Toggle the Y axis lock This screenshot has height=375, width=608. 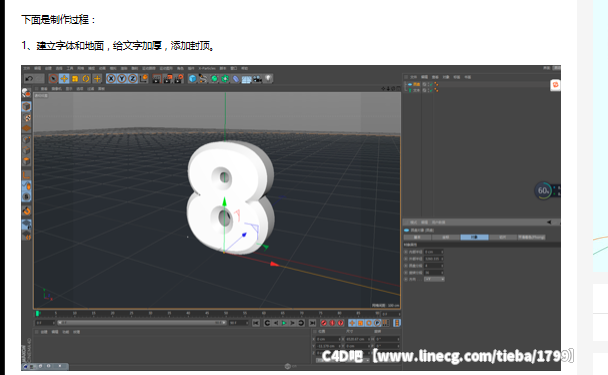coord(122,79)
